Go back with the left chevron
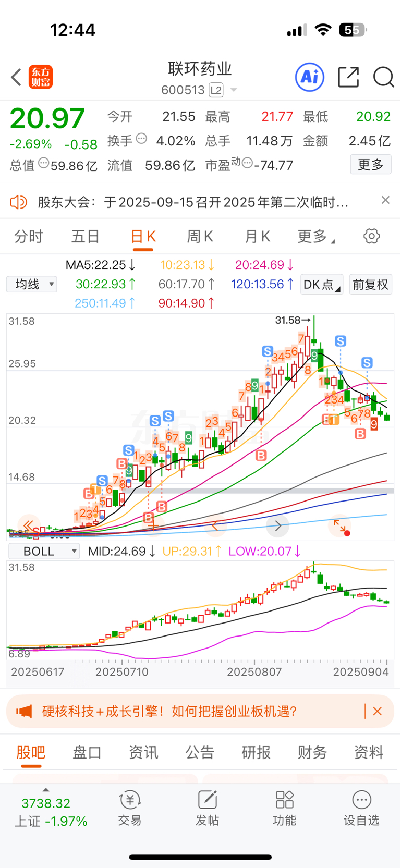The width and height of the screenshot is (401, 868). tap(16, 77)
